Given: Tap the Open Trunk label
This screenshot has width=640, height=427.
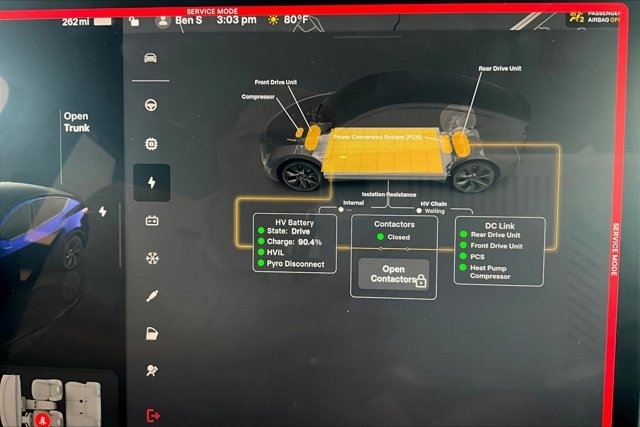Looking at the screenshot, I should click(76, 122).
